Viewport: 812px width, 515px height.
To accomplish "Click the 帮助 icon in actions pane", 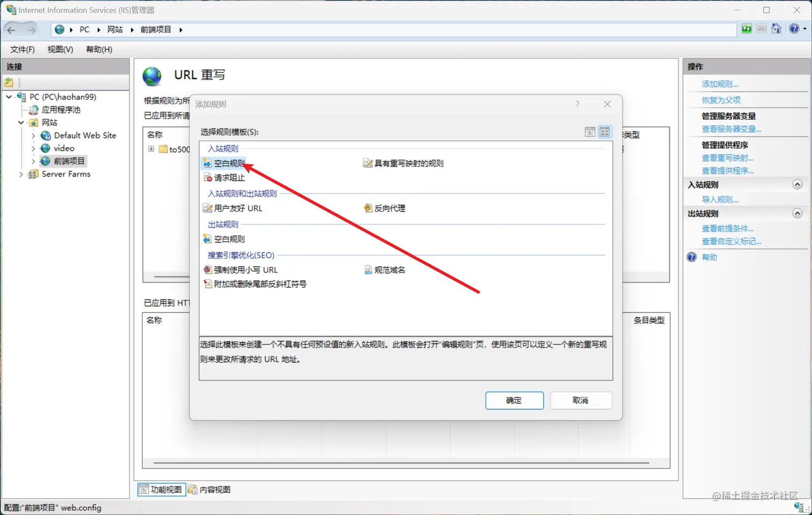I will 692,257.
